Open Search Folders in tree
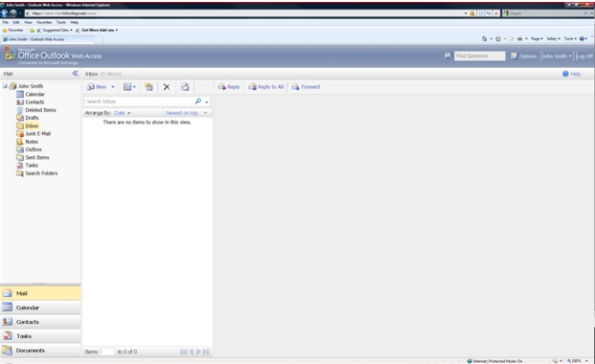 [41, 173]
